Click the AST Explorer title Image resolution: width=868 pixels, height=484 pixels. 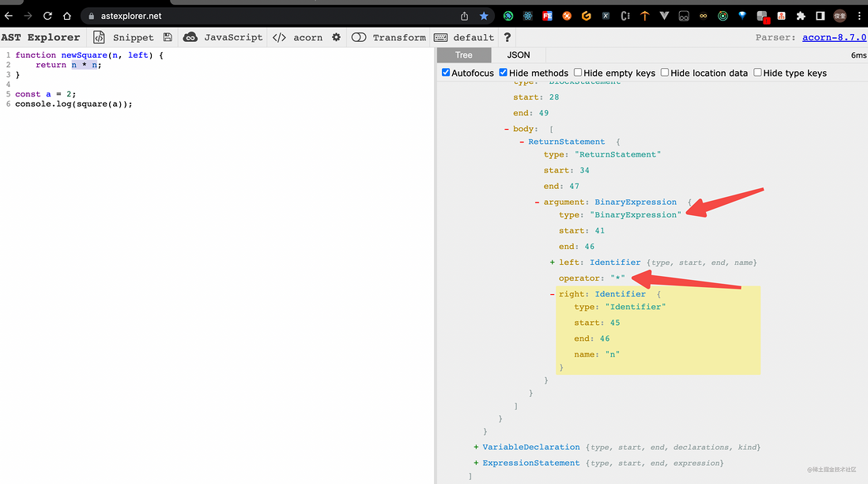pos(40,37)
